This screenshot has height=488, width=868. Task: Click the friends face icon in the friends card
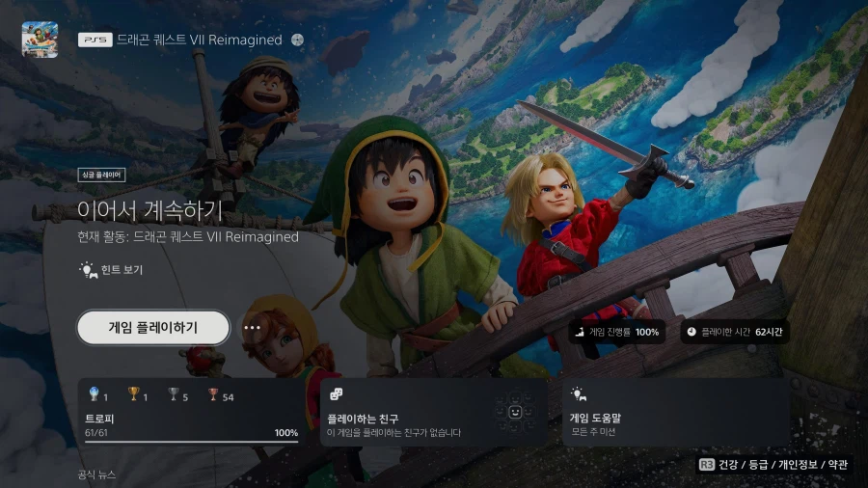coord(515,413)
